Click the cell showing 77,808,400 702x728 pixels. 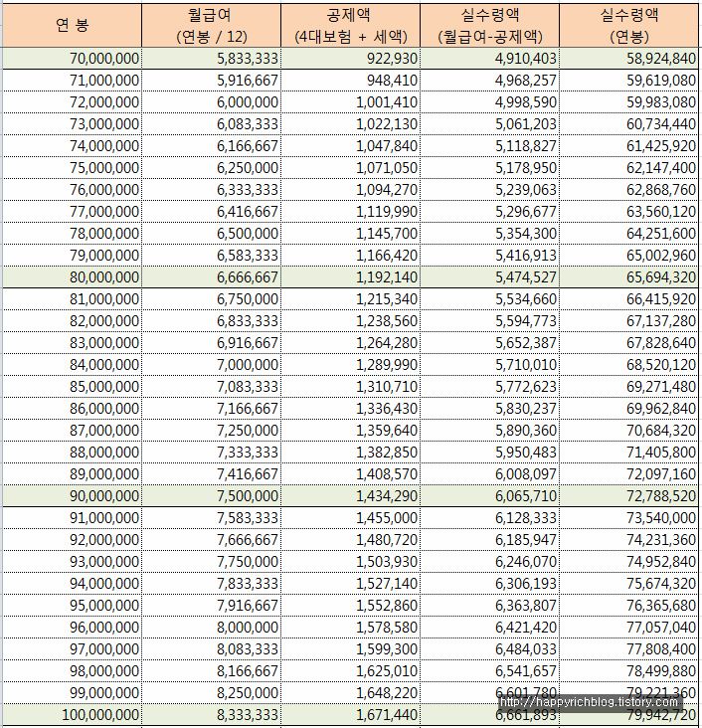coord(629,648)
